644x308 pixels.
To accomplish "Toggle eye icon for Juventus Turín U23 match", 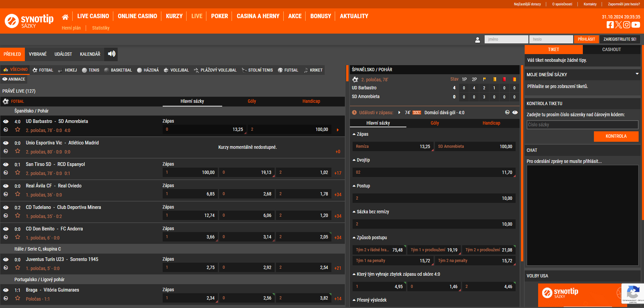I will (x=6, y=259).
